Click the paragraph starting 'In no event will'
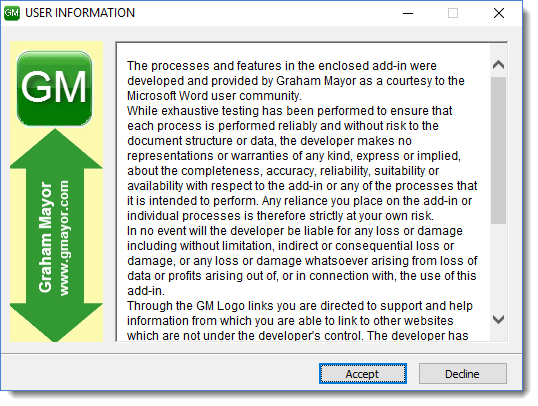Image resolution: width=538 pixels, height=406 pixels. pos(302,261)
